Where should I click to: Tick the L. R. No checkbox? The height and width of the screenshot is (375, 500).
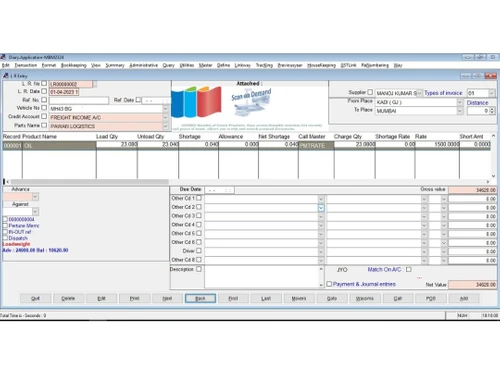pyautogui.click(x=44, y=83)
